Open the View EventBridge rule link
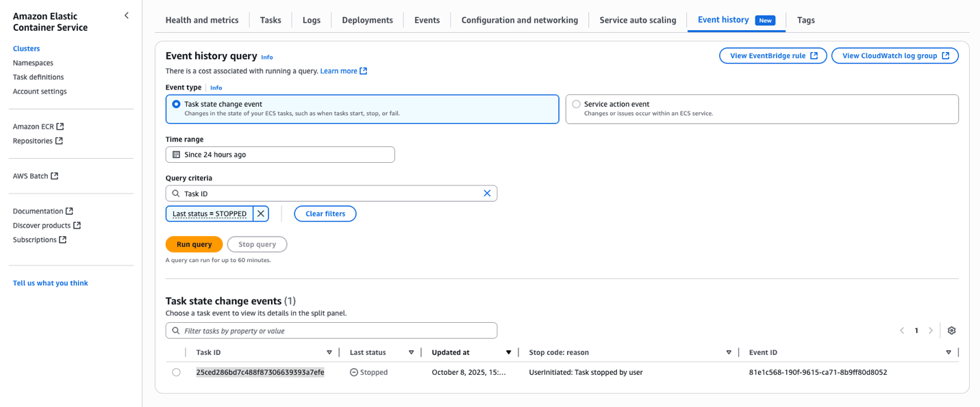The width and height of the screenshot is (980, 407). click(772, 55)
